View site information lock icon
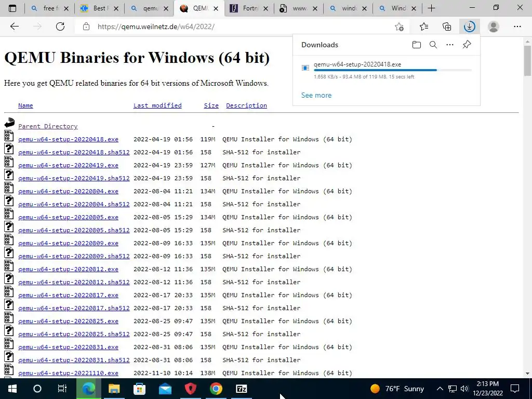The height and width of the screenshot is (399, 532). point(86,26)
